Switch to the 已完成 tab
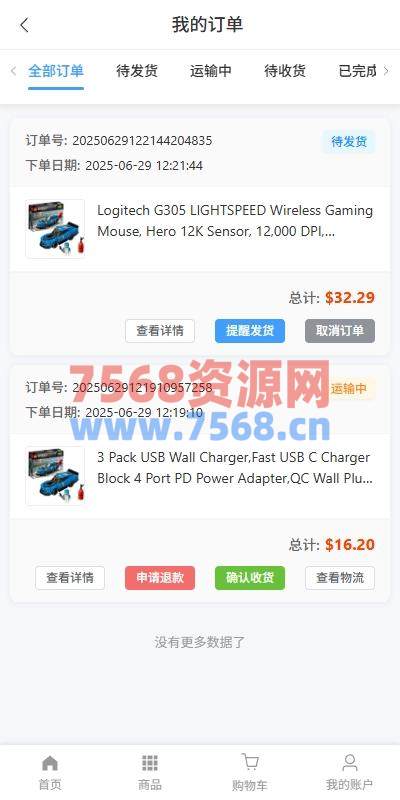Screen dimensions: 400x800 click(x=358, y=71)
